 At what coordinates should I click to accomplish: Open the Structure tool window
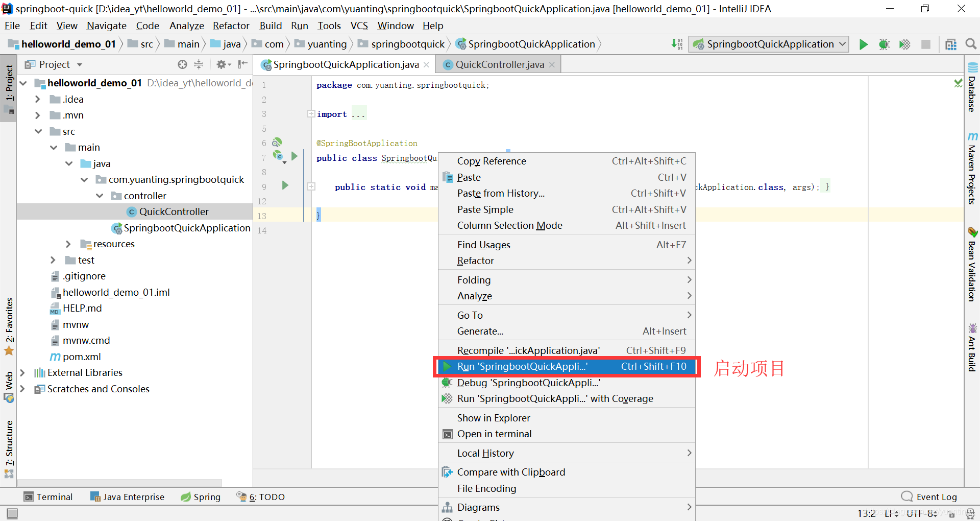pyautogui.click(x=9, y=448)
